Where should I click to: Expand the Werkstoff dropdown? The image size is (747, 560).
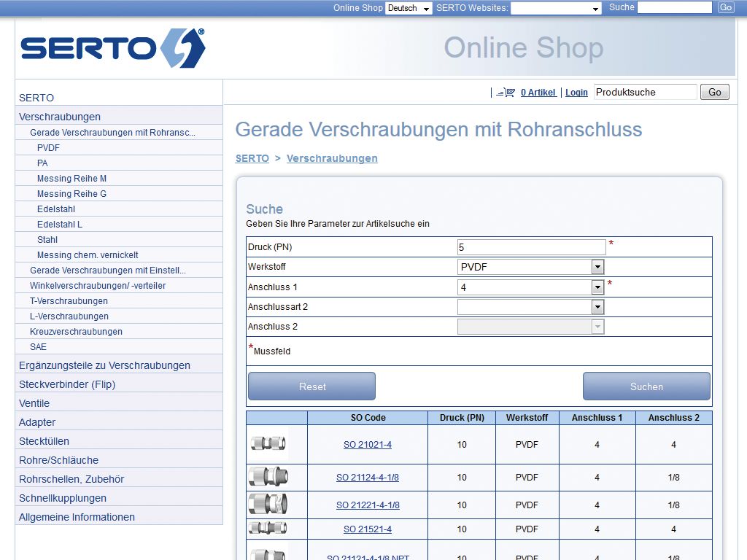(531, 267)
